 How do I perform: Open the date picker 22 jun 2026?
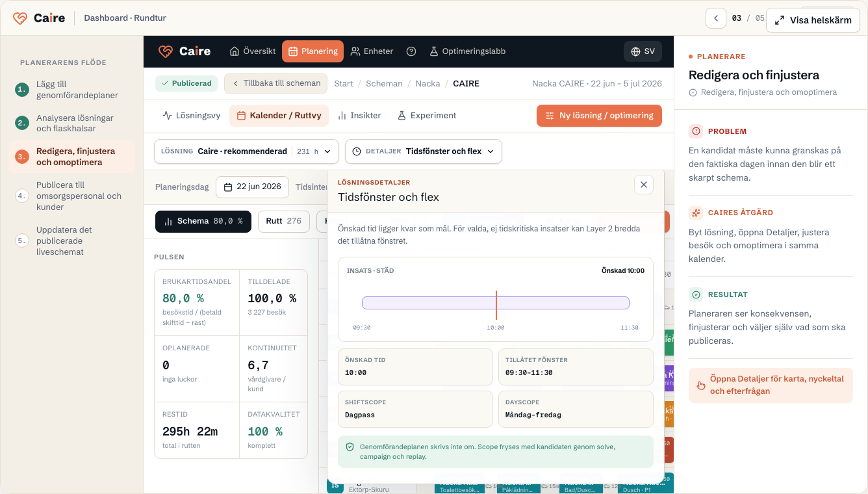[253, 187]
